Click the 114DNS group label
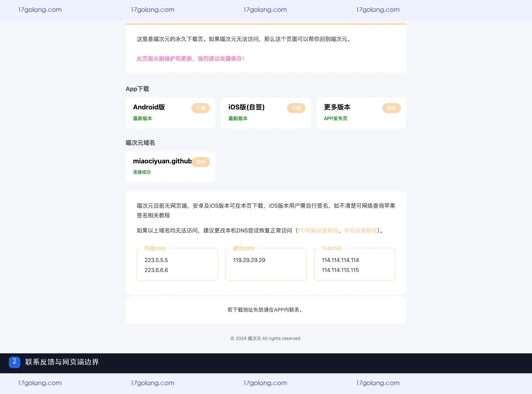The height and width of the screenshot is (394, 532). pyautogui.click(x=332, y=248)
